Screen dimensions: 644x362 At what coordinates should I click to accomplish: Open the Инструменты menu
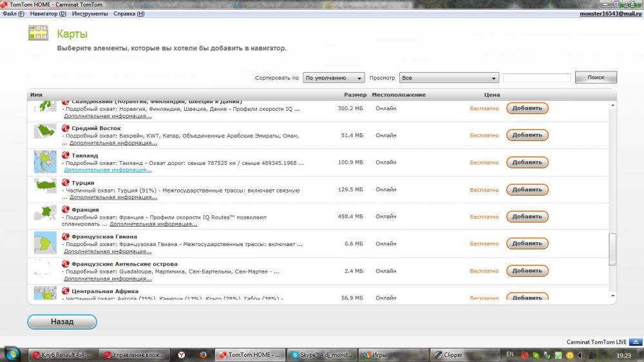point(90,14)
